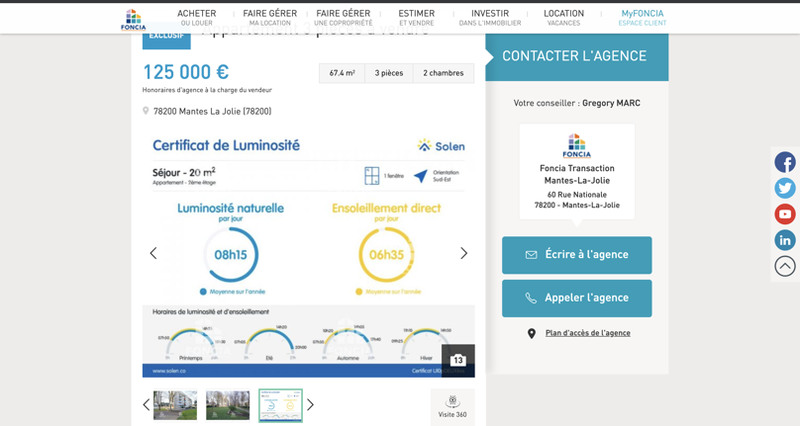This screenshot has width=800, height=426.
Task: Click the 60 Rue Nationale address
Action: pos(577,199)
